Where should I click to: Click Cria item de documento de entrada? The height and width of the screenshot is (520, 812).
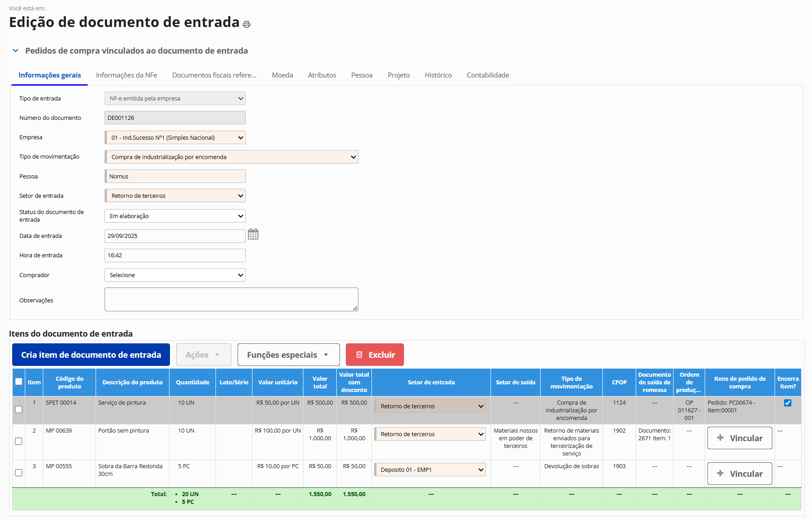91,355
